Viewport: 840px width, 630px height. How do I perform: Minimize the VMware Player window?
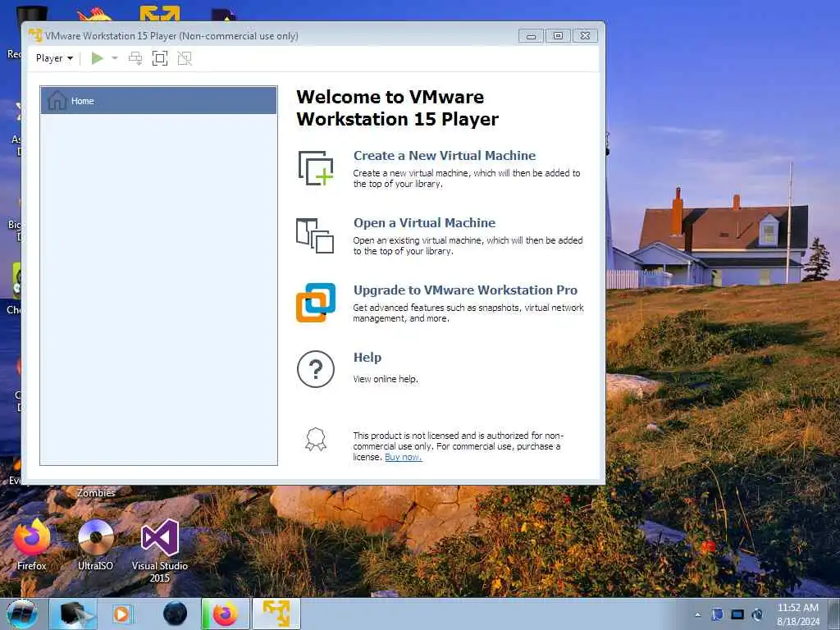pos(531,36)
